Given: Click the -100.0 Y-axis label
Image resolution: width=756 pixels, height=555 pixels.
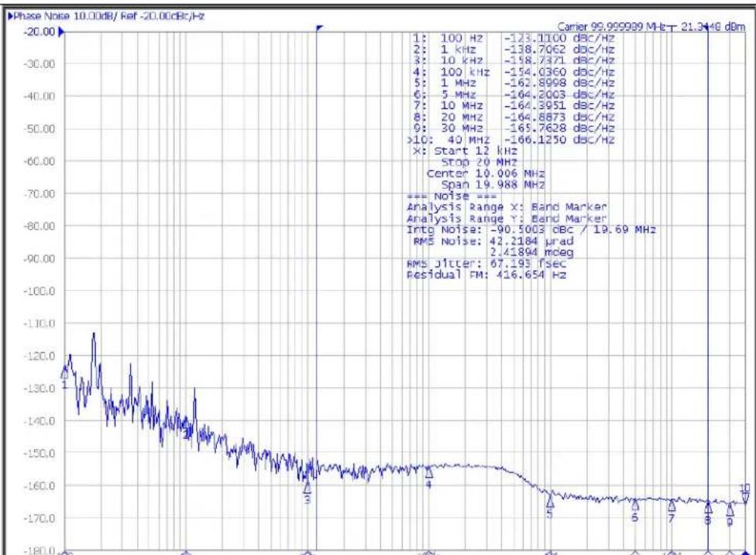Looking at the screenshot, I should click(39, 291).
